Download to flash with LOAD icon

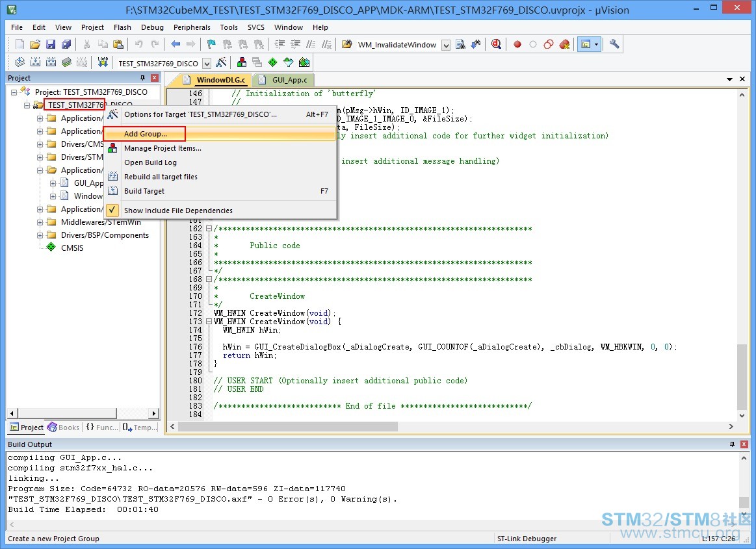(x=103, y=62)
